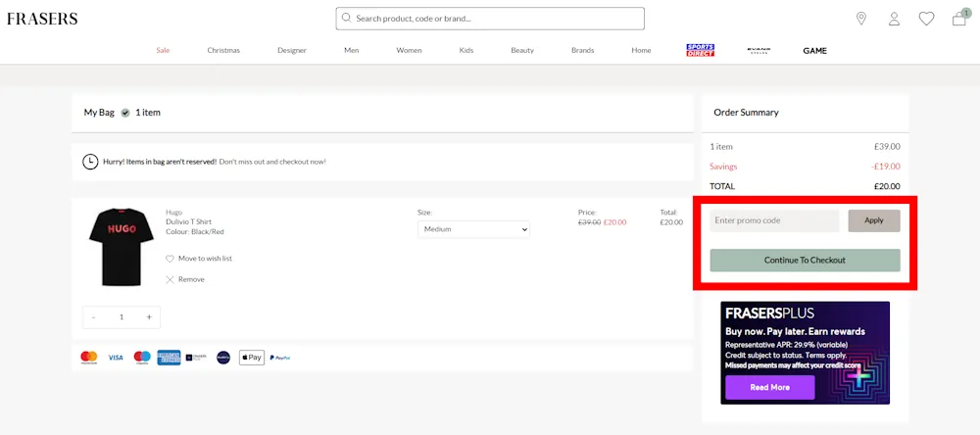Click Read More on Frasers Plus banner
This screenshot has height=435, width=980.
tap(769, 387)
